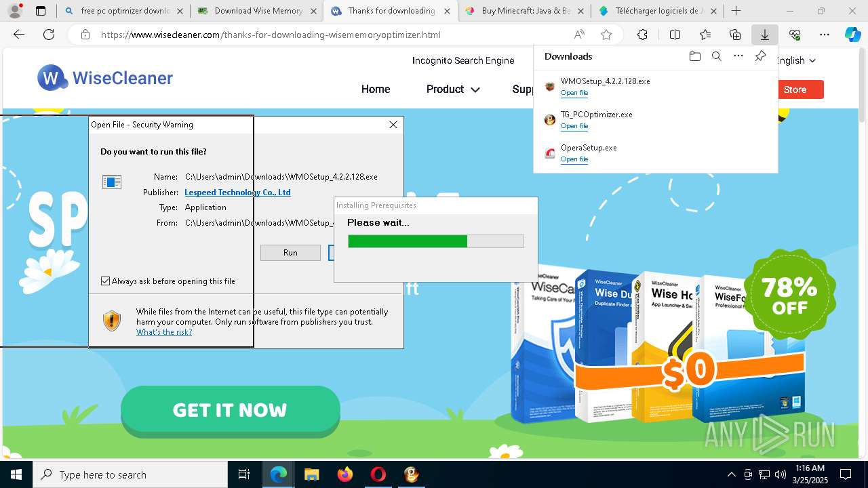Close the Thanks for downloading tab

[446, 11]
